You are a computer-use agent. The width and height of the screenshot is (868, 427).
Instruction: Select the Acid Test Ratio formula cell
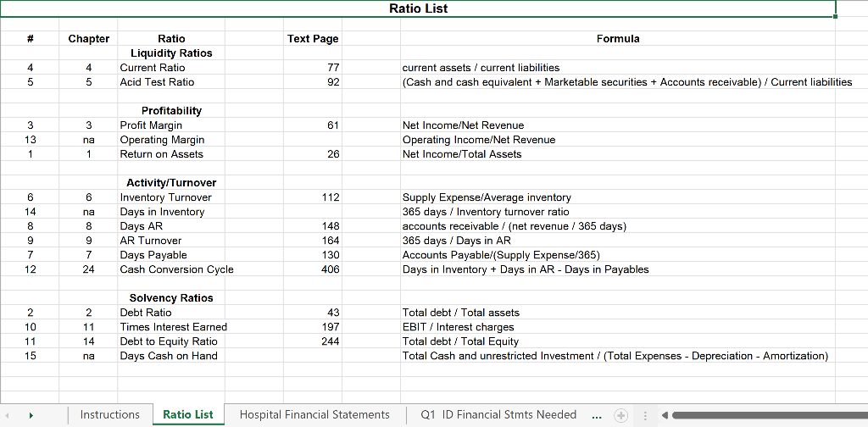[x=618, y=82]
